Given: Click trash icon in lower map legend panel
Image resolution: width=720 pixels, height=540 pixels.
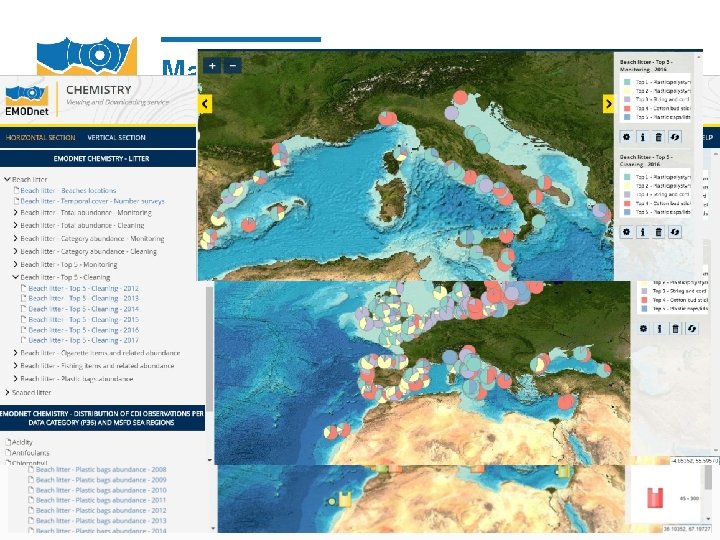Looking at the screenshot, I should pyautogui.click(x=675, y=328).
